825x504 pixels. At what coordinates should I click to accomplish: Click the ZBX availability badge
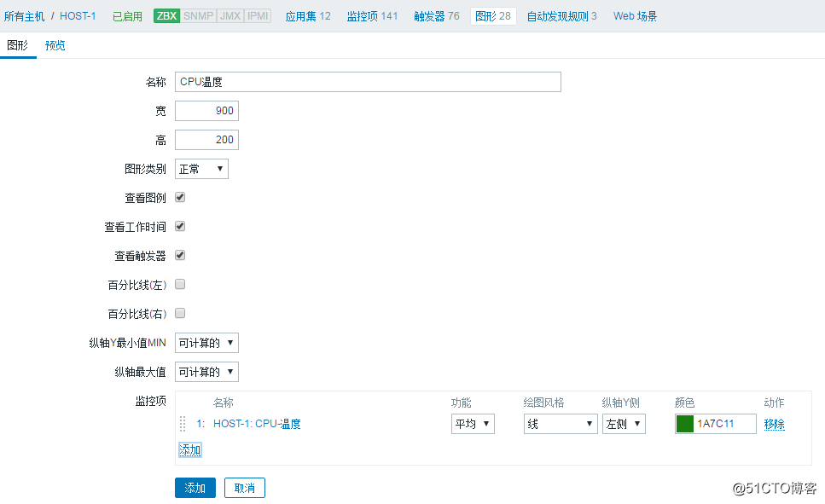pos(166,16)
